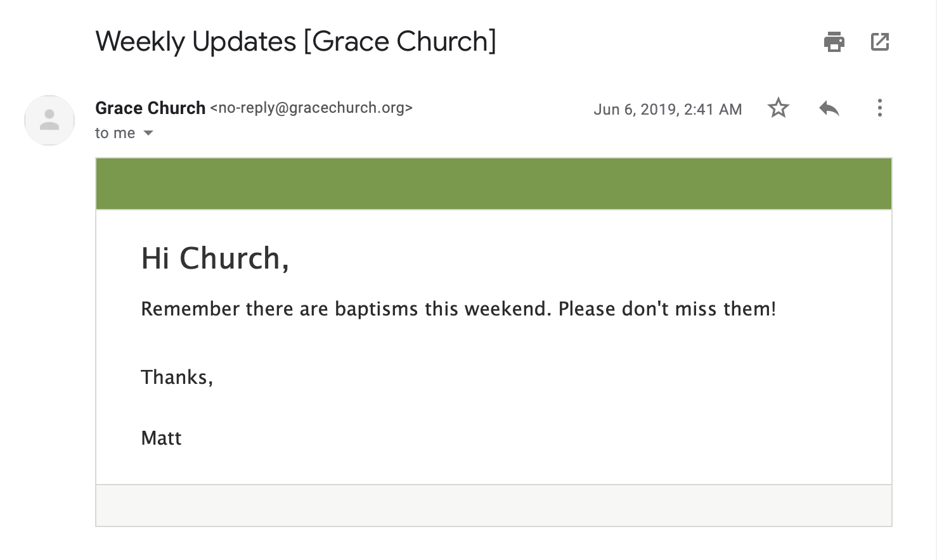937x560 pixels.
Task: Click the Jun 6, 2019 timestamp
Action: click(x=667, y=110)
